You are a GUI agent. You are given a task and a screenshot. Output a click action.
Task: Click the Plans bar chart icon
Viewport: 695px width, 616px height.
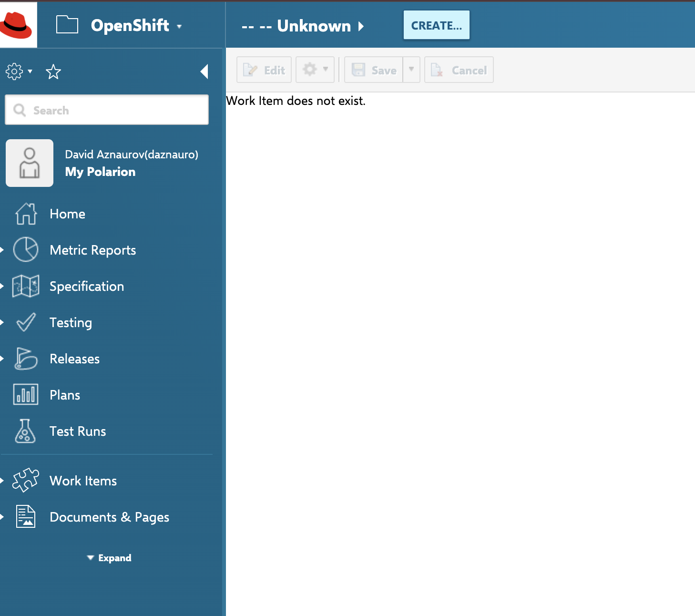(26, 395)
